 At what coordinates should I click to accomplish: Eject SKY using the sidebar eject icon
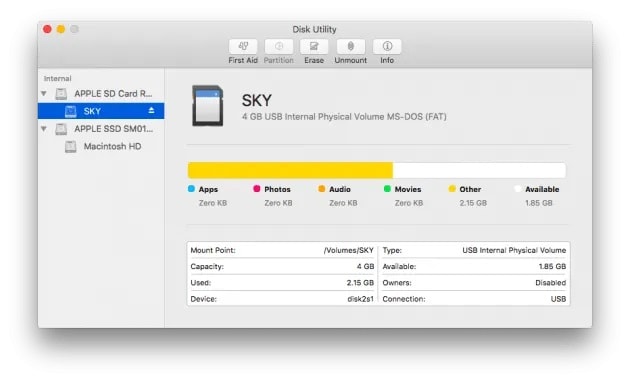point(151,110)
